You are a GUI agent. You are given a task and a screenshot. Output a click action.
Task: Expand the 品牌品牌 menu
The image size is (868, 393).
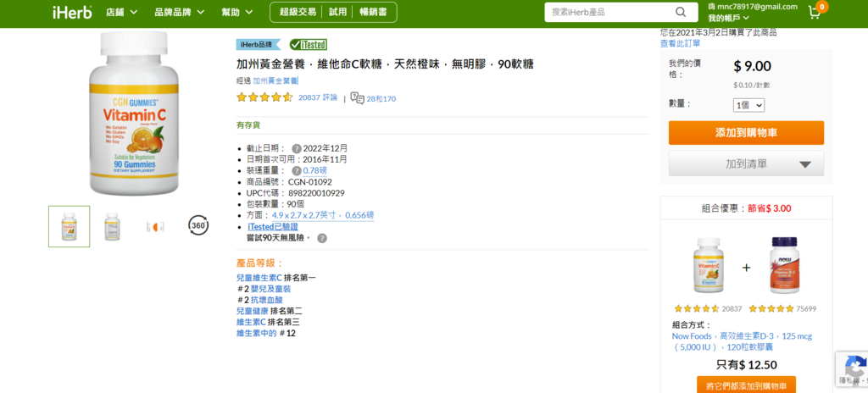pos(180,12)
